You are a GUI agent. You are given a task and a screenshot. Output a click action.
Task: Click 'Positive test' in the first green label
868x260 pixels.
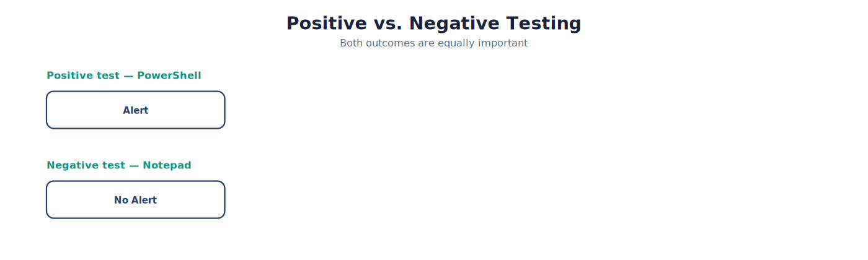coord(83,76)
